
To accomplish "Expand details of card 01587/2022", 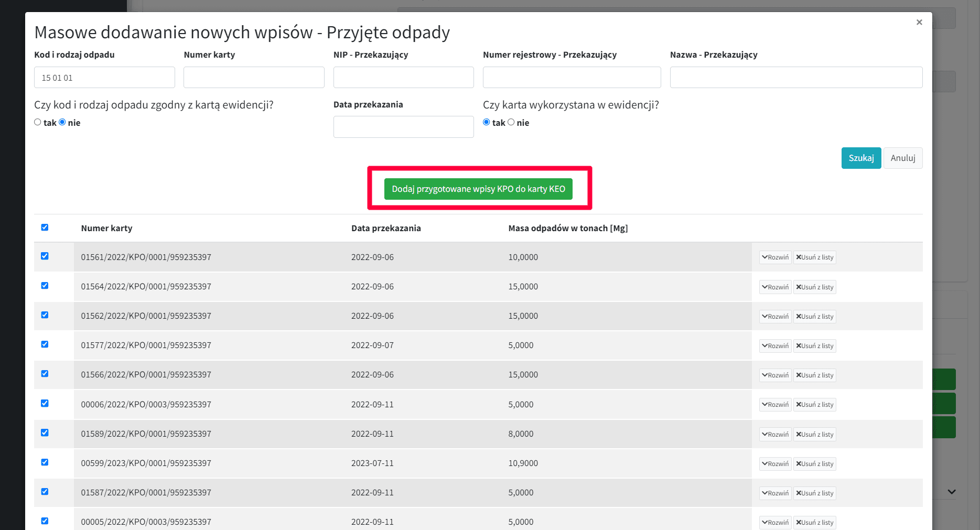I will (x=775, y=493).
